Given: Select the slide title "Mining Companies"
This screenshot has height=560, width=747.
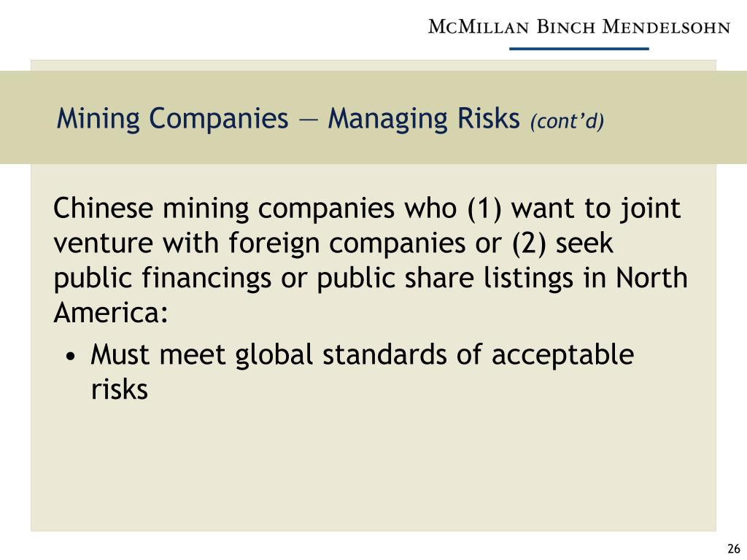Looking at the screenshot, I should (173, 118).
